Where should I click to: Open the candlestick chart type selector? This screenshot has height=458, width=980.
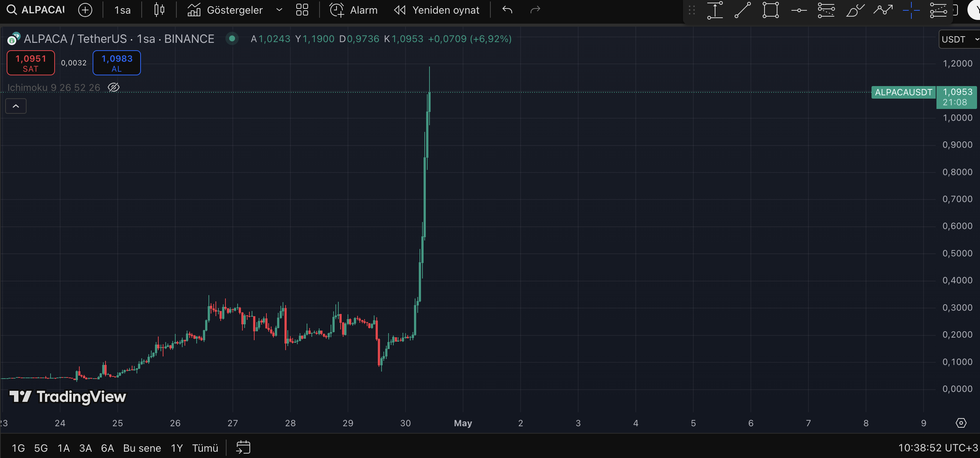[159, 10]
